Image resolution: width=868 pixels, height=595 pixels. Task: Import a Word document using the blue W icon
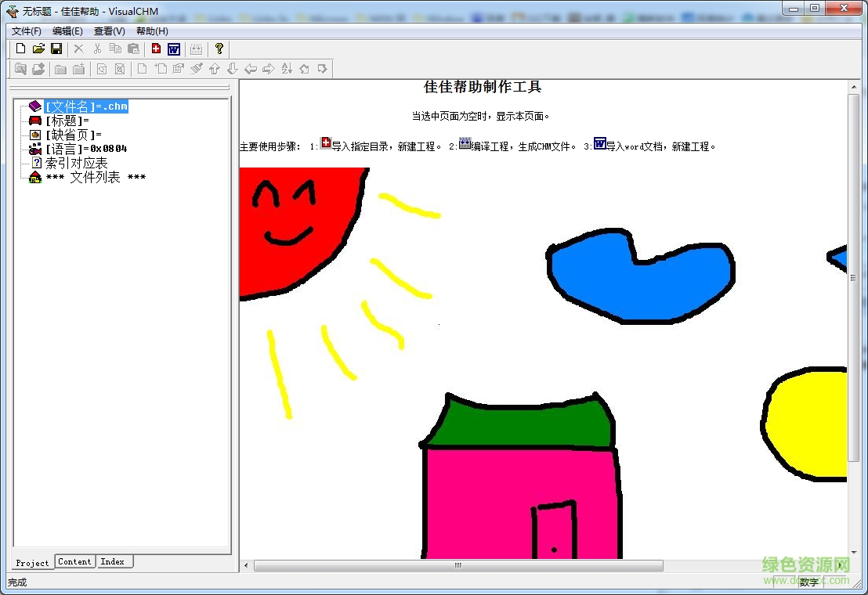(x=172, y=49)
